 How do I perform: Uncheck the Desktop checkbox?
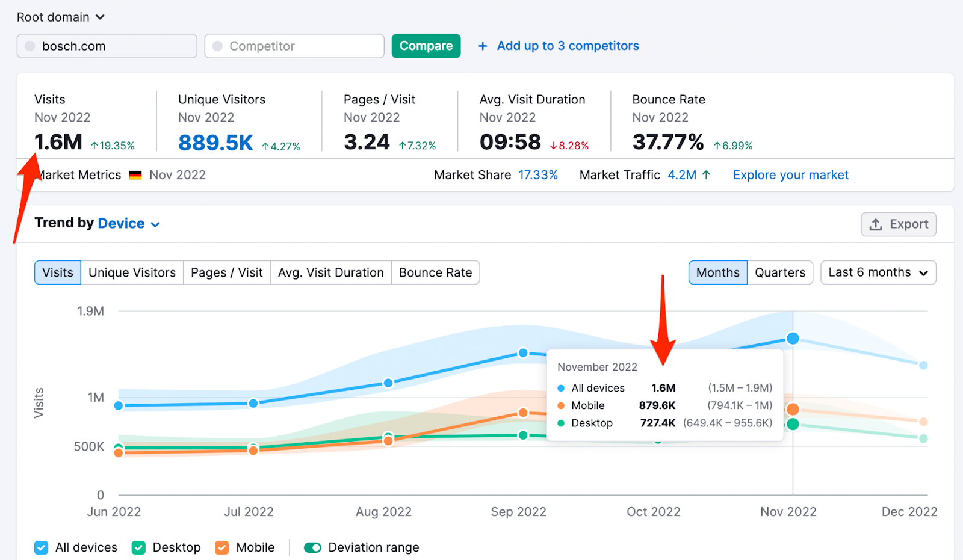tap(138, 547)
